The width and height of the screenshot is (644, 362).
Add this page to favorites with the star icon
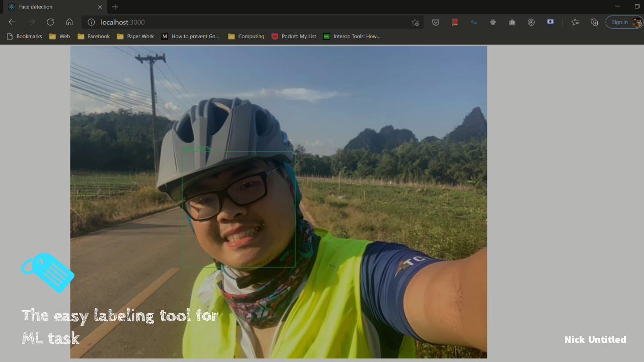click(x=415, y=22)
